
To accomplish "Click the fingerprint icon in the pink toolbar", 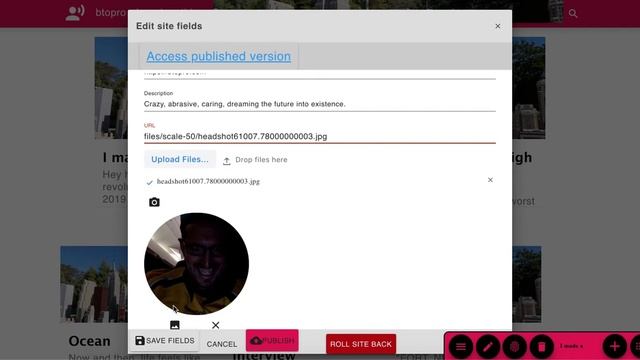I will [x=515, y=347].
